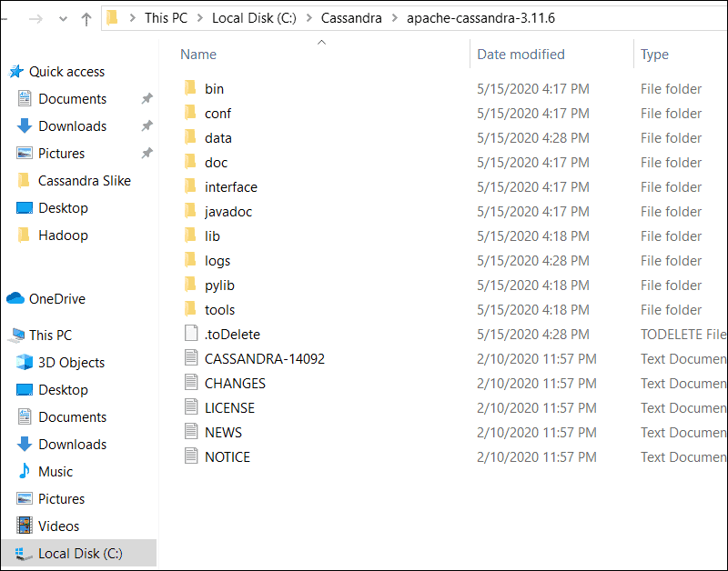Open pinned Pictures under Quick access
This screenshot has height=571, width=728.
point(61,154)
